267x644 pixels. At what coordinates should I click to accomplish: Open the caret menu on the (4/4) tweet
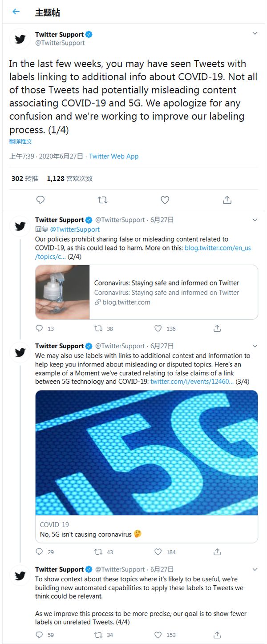tap(255, 569)
